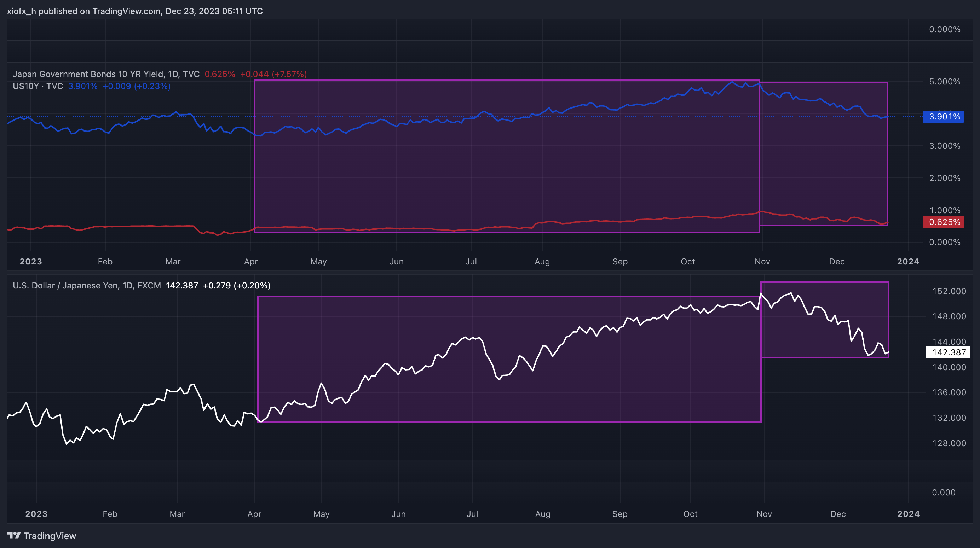Click the U.S. Dollar / Japanese Yen title
Viewport: 980px width, 548px height.
pyautogui.click(x=87, y=286)
